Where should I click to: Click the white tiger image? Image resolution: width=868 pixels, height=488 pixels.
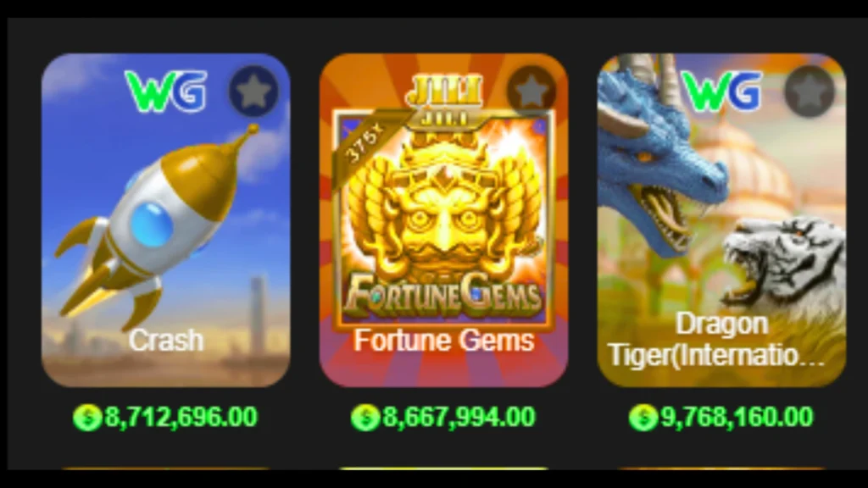[x=785, y=260]
